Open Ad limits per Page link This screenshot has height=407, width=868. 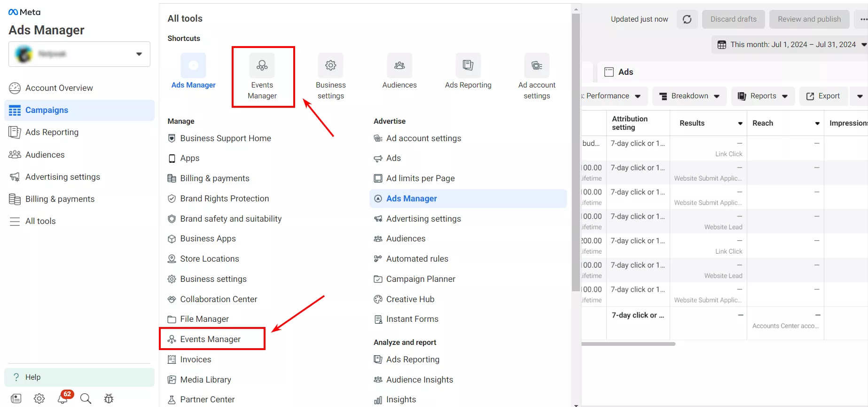pos(421,178)
